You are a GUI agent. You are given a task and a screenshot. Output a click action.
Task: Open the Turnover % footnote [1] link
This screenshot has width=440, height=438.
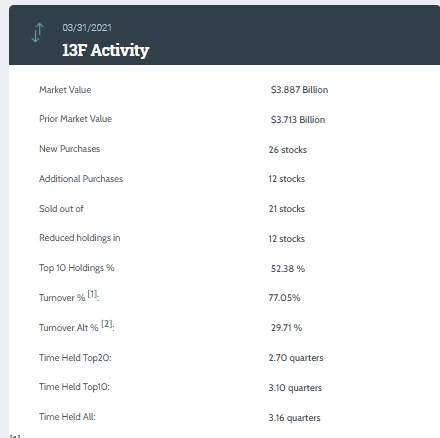92,294
